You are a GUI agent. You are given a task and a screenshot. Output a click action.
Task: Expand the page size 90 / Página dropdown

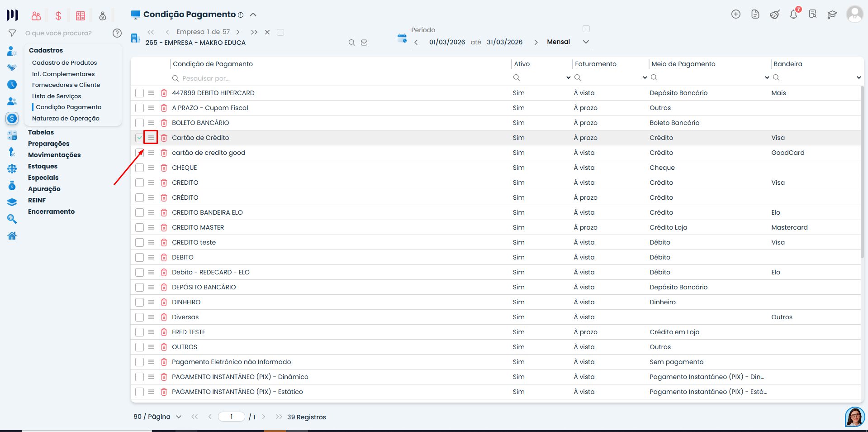(178, 417)
